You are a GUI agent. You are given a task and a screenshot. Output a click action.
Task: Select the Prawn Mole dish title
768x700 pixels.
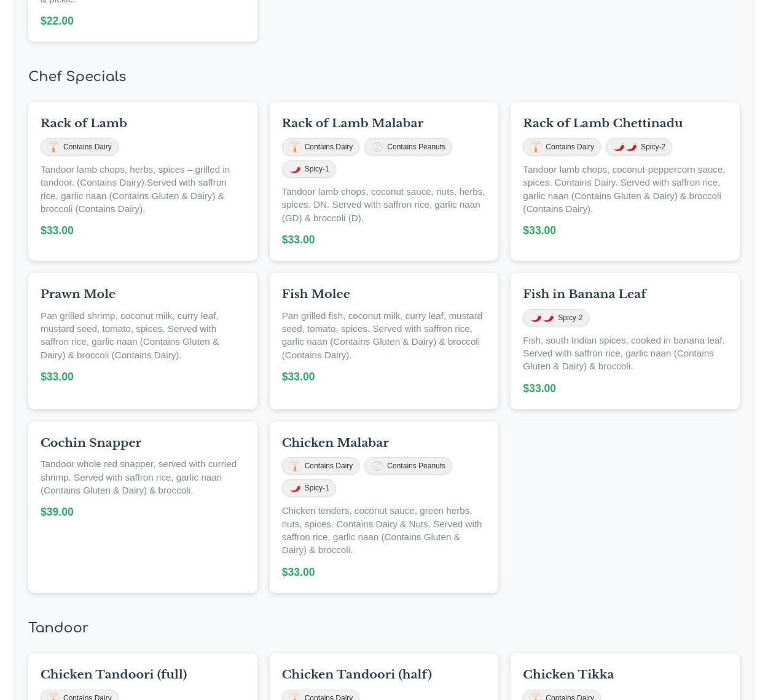pyautogui.click(x=78, y=294)
